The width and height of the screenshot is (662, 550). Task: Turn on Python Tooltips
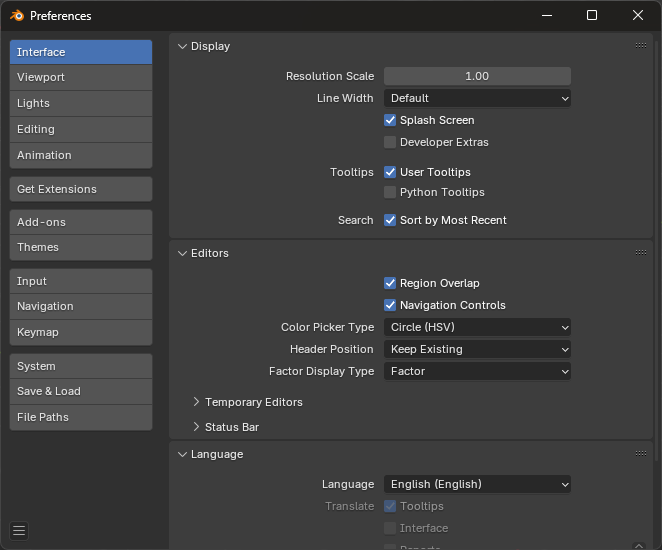point(390,192)
